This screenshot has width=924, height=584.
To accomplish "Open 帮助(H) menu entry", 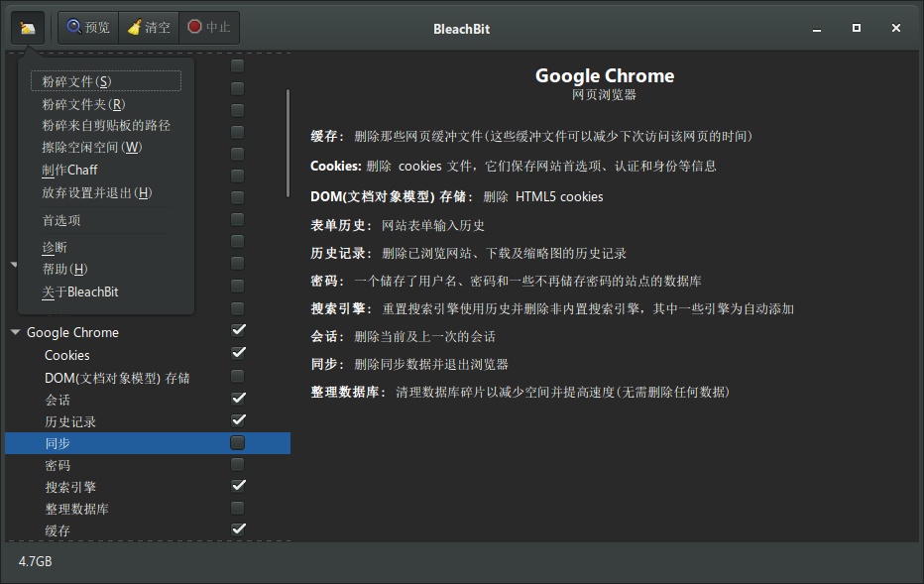I will (106, 270).
